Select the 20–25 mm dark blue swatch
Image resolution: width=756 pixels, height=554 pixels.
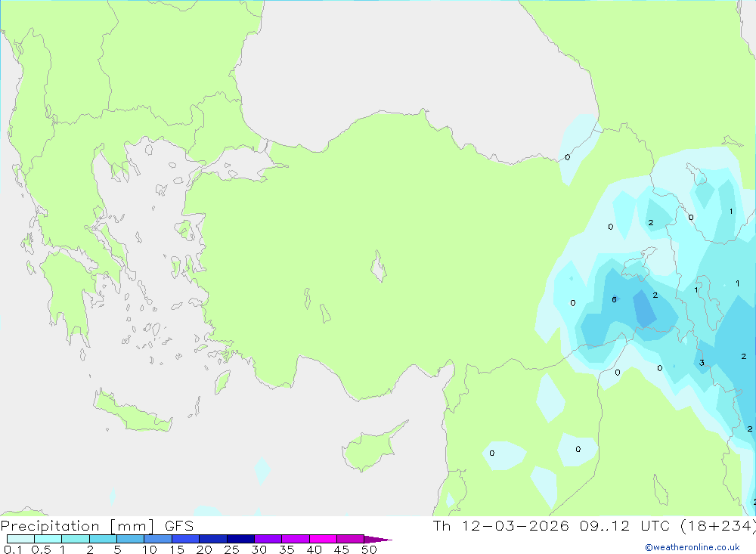[213, 539]
